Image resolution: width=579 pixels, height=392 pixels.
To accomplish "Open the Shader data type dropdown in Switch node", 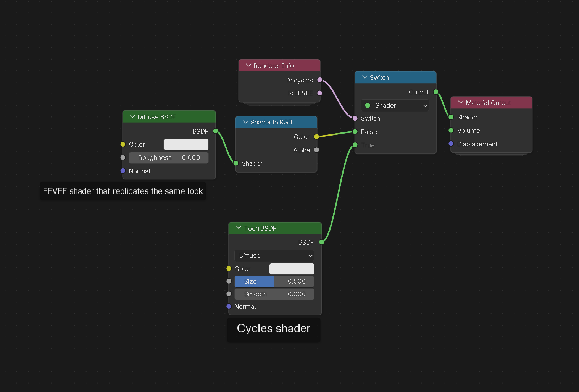I will [x=395, y=105].
